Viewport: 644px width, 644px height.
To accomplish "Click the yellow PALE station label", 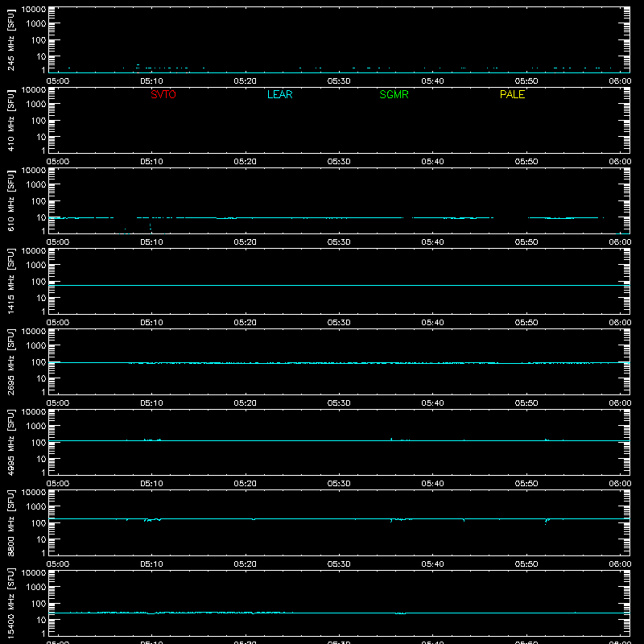I will [x=512, y=94].
